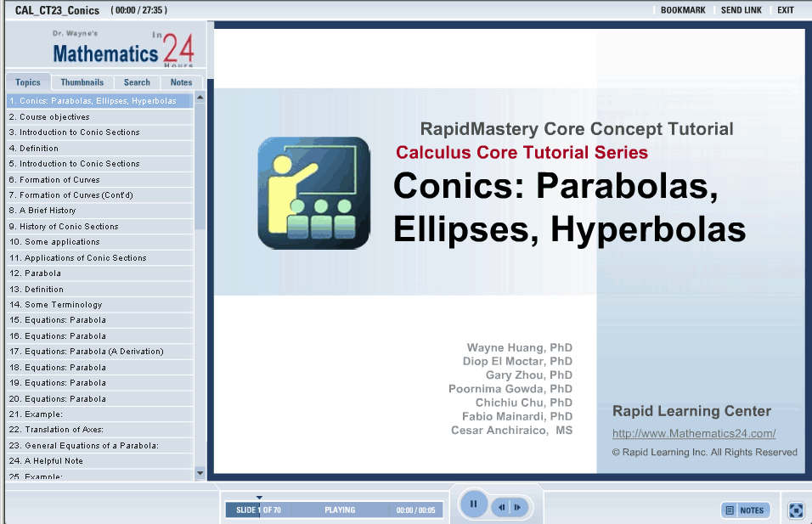Image resolution: width=812 pixels, height=524 pixels.
Task: Select topic 3 Introduction to Conic Sections
Action: [x=100, y=132]
